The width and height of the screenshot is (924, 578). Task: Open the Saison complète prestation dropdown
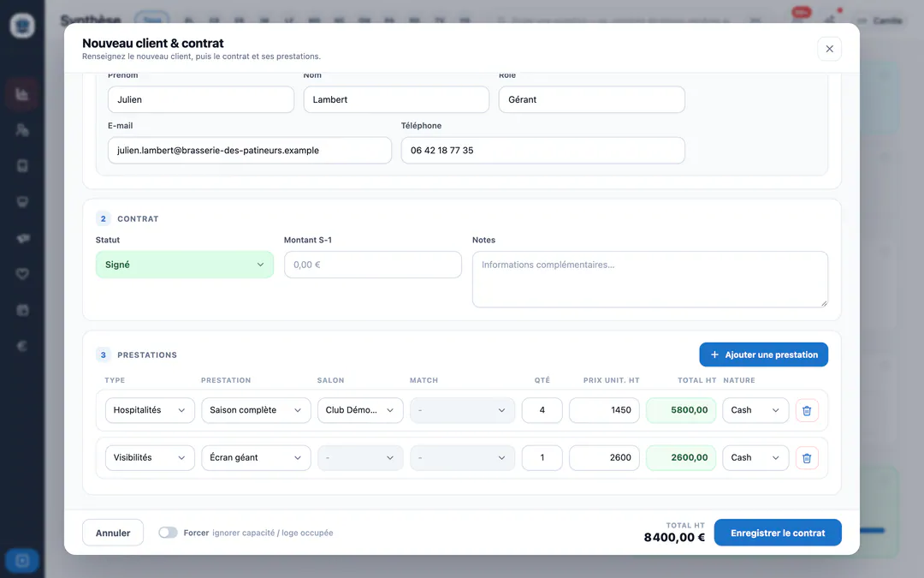point(256,410)
